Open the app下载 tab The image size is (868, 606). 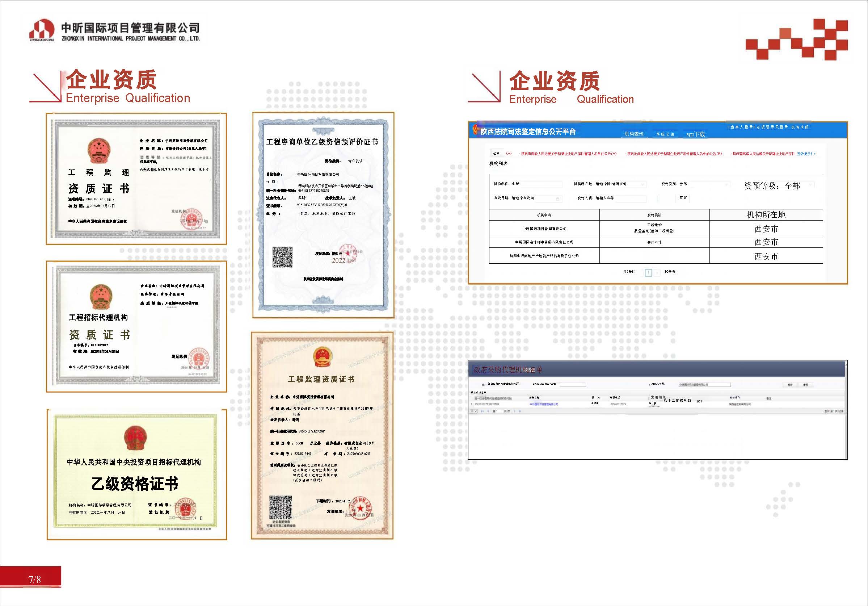(x=696, y=134)
